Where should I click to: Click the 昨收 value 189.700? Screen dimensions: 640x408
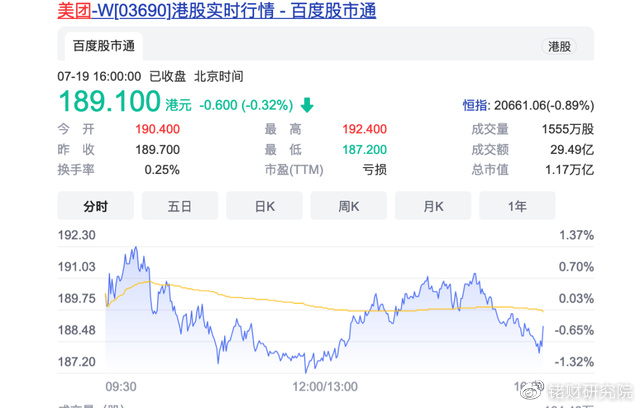(158, 150)
